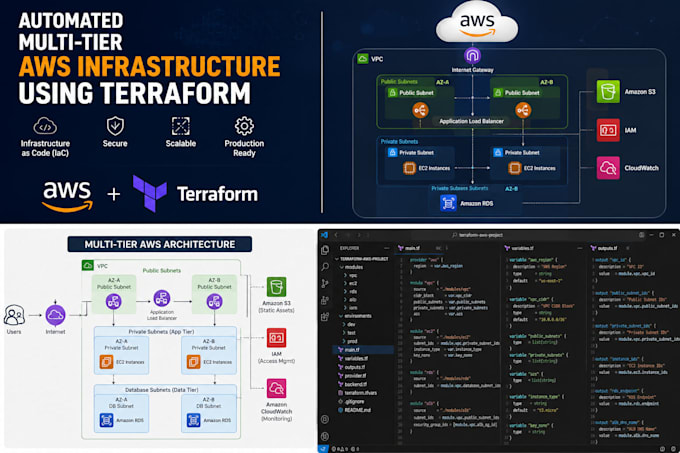Viewport: 680px width, 453px height.
Task: Click the Scalable expand icon
Action: point(181,126)
